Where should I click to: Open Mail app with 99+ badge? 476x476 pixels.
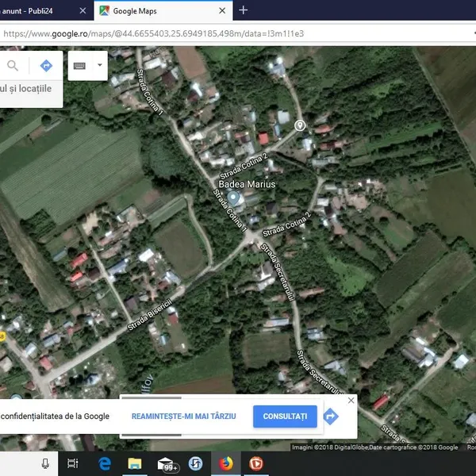pos(168,464)
